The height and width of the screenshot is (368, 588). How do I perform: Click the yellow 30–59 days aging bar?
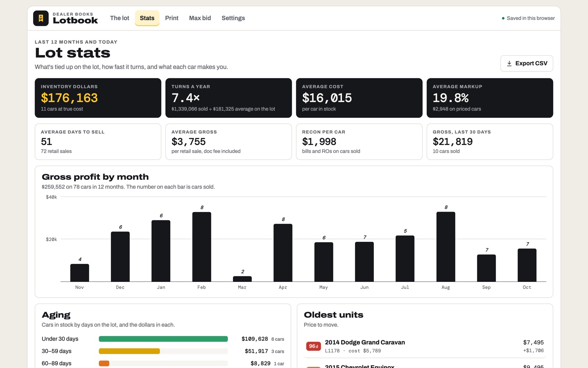[x=129, y=351]
